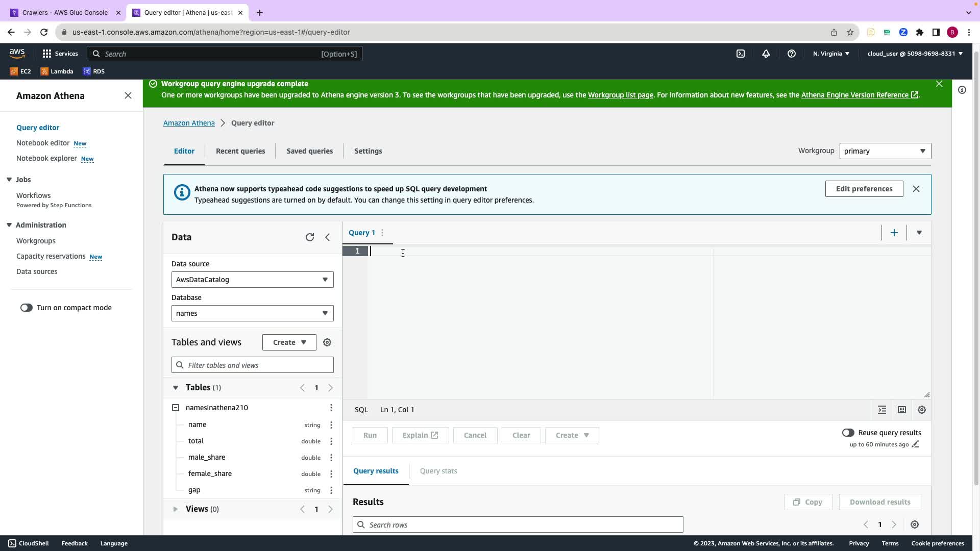Click the Filter tables and views field
Viewport: 980px width, 551px height.
[x=253, y=365]
